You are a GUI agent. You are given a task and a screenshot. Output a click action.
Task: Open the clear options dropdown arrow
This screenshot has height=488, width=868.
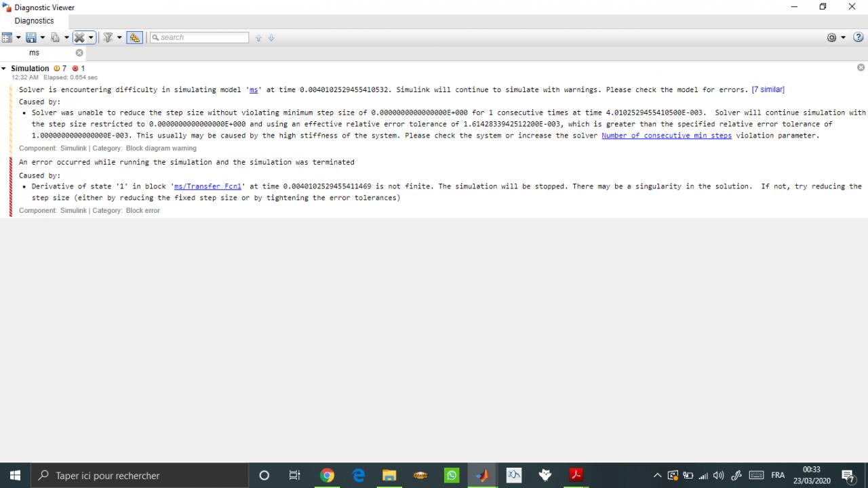[91, 37]
